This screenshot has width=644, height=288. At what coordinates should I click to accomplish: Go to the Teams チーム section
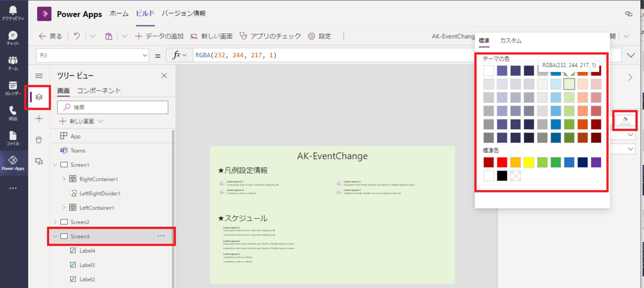point(13,63)
